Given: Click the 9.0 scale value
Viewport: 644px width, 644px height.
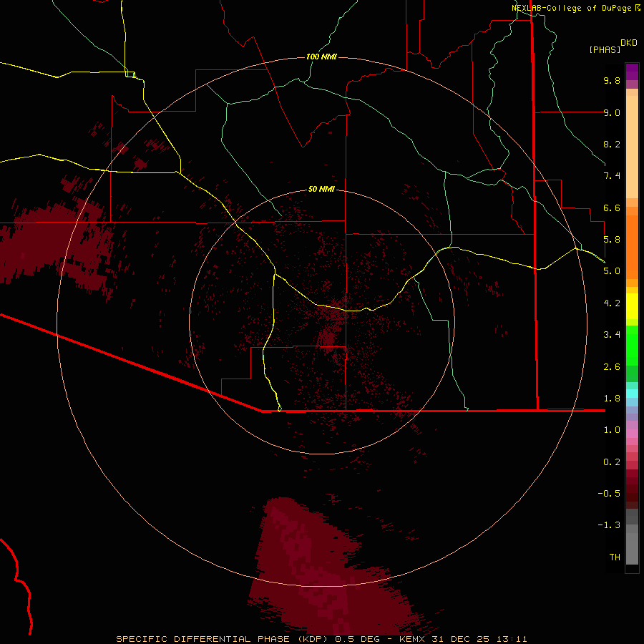Looking at the screenshot, I should coord(612,112).
